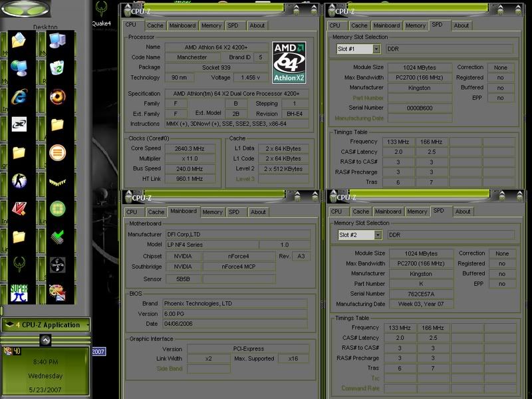Open Cache tab in Motherboard window
This screenshot has height=399, width=532.
coord(156,212)
